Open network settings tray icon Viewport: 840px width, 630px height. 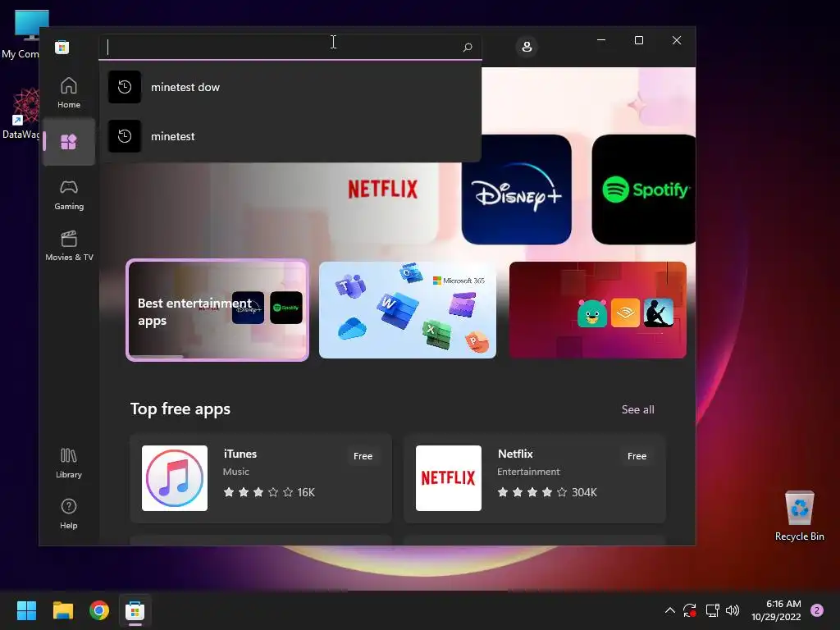click(713, 610)
